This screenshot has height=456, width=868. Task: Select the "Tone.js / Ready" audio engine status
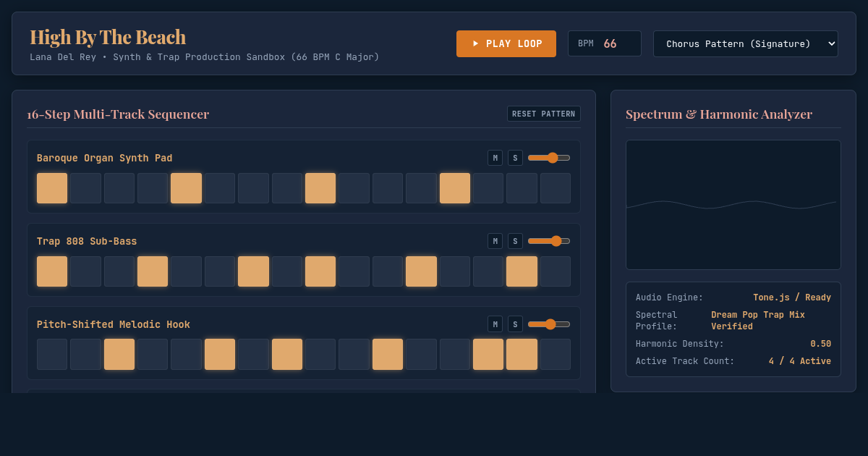[x=792, y=297]
